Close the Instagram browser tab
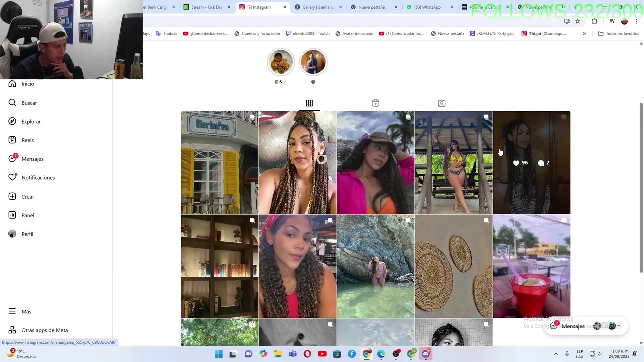The width and height of the screenshot is (644, 362). 285,7
